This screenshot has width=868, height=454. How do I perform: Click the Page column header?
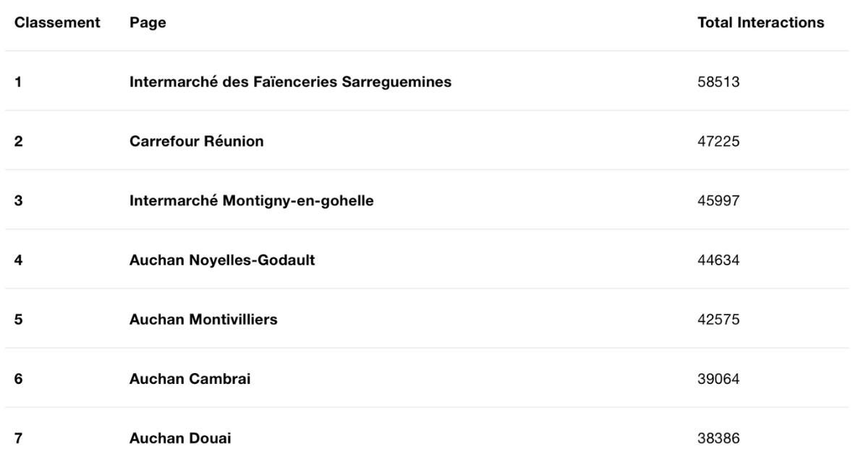pos(148,22)
